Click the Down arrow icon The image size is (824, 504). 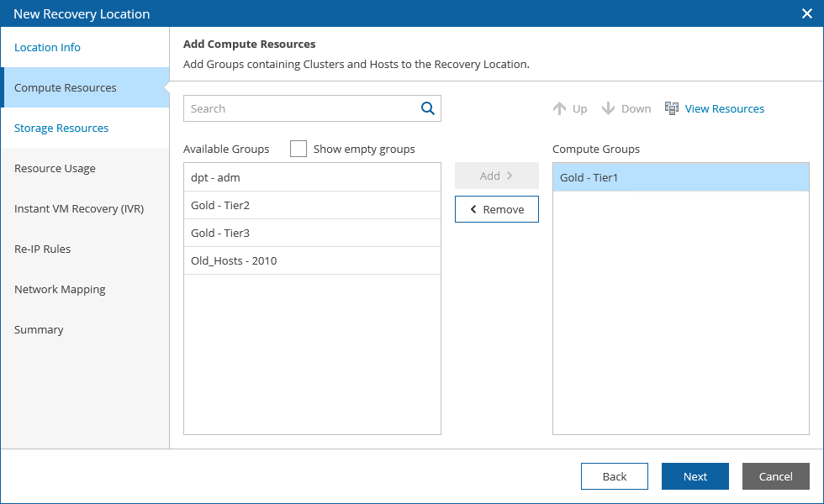(x=609, y=108)
